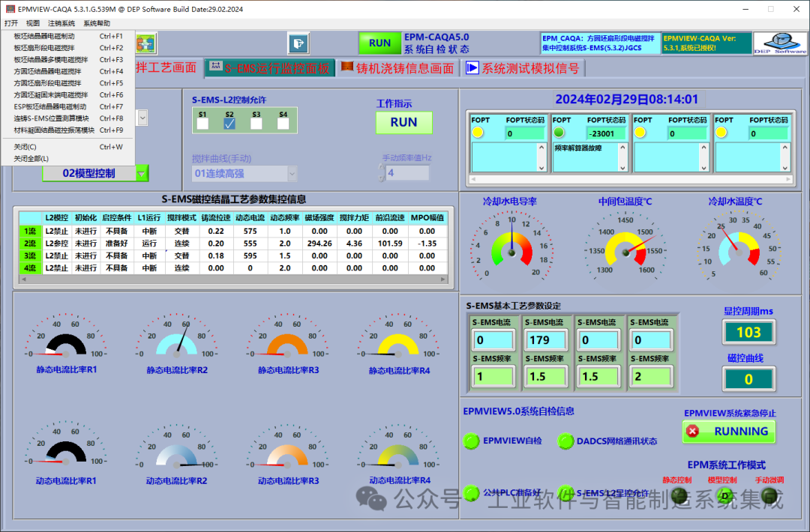
Task: Click the FOPT状态码 field showing -23001
Action: point(606,133)
